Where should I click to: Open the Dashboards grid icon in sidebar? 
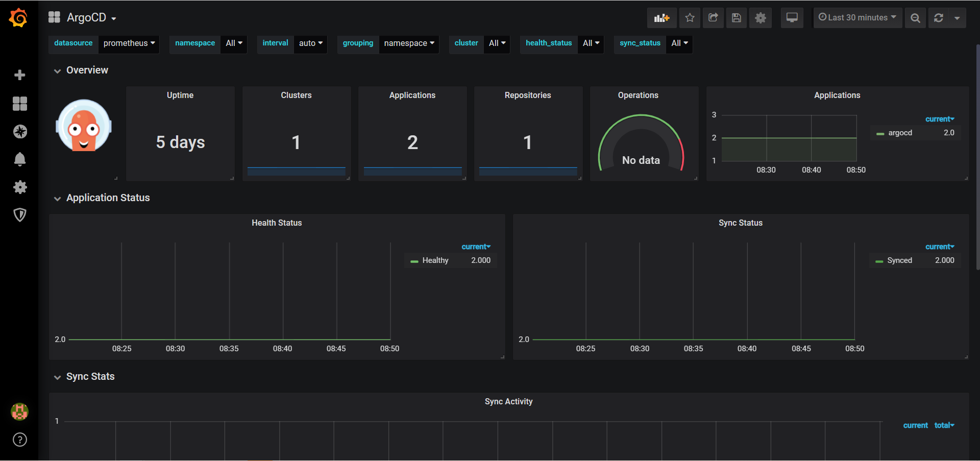(20, 104)
